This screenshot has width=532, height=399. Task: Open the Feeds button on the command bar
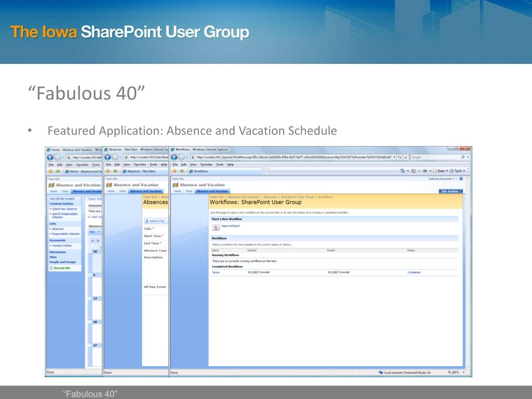[x=414, y=171]
